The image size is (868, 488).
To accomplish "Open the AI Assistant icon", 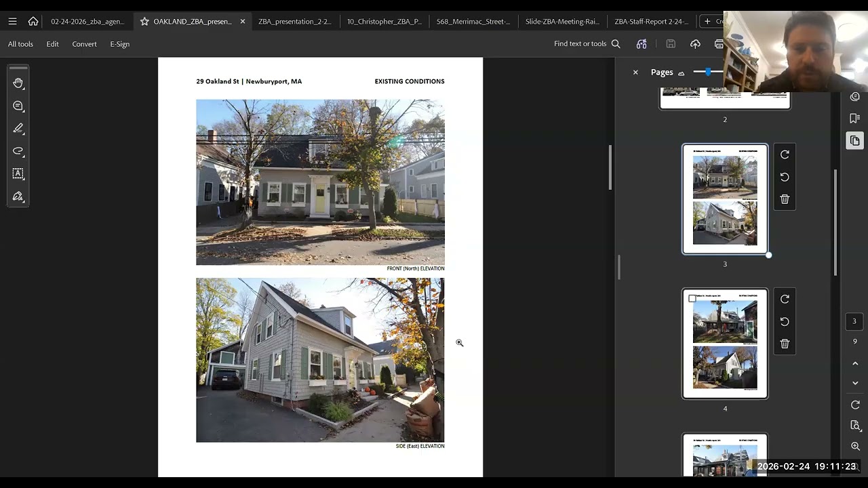I will coord(642,43).
